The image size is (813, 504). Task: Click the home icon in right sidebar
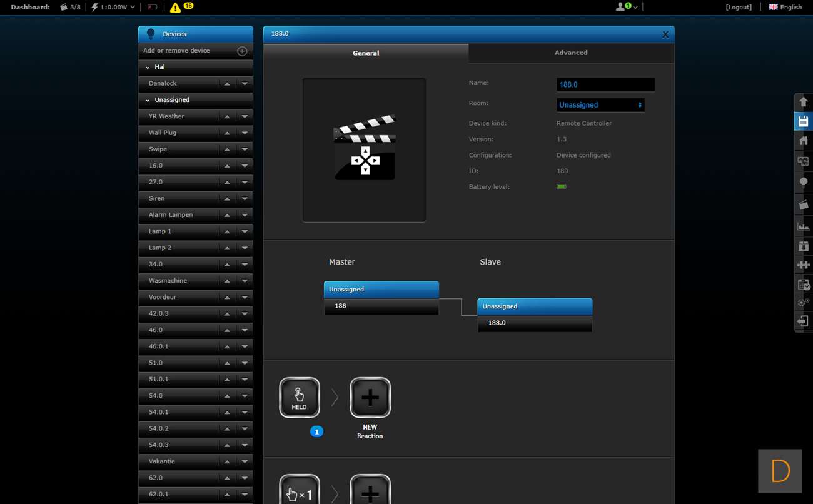(804, 141)
